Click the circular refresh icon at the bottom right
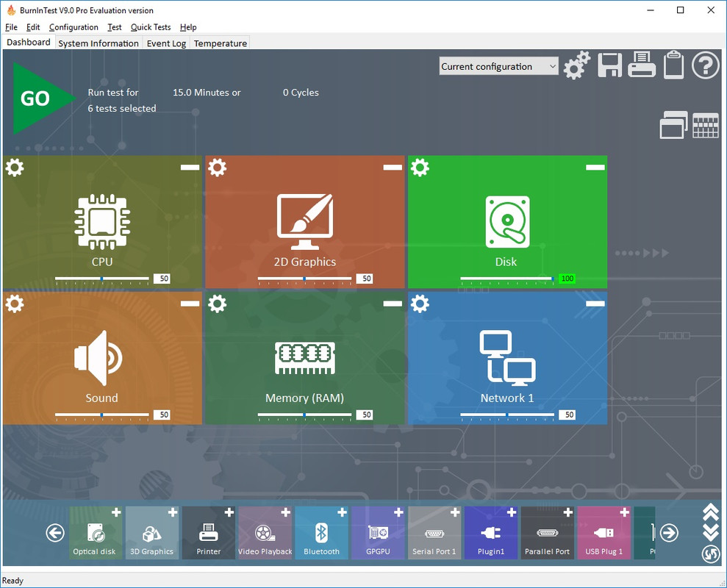The width and height of the screenshot is (727, 588). click(x=711, y=554)
